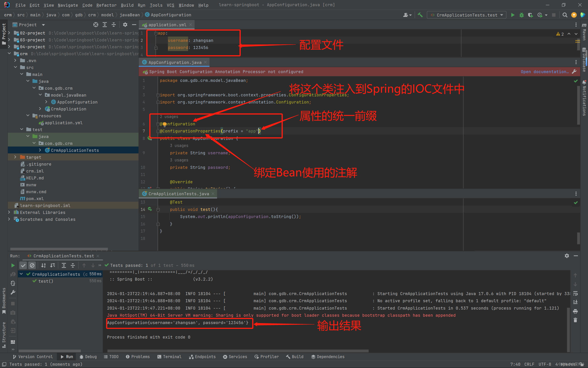Build project with hammer icon
This screenshot has height=368, width=588.
click(x=420, y=15)
